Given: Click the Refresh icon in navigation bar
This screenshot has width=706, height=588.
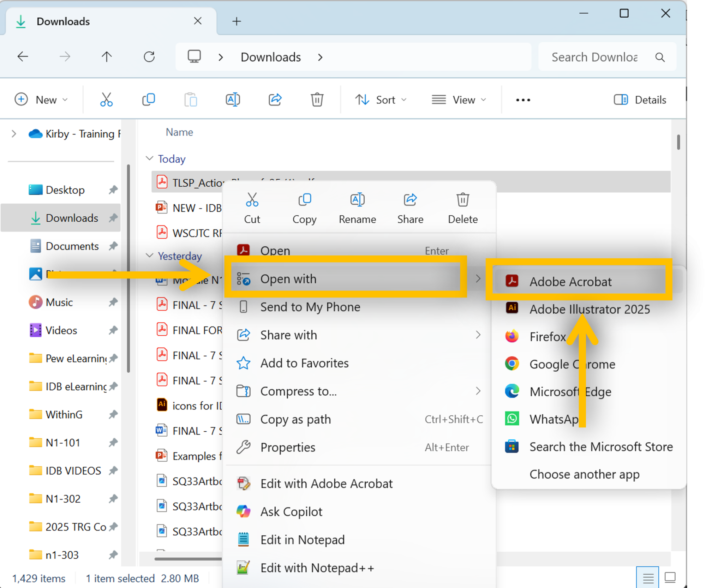Looking at the screenshot, I should tap(149, 57).
